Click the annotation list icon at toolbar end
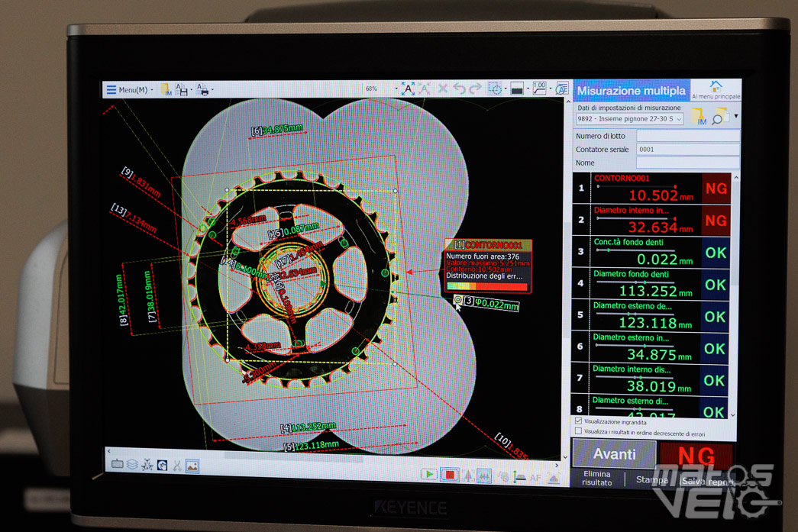This screenshot has width=798, height=532. (x=562, y=89)
